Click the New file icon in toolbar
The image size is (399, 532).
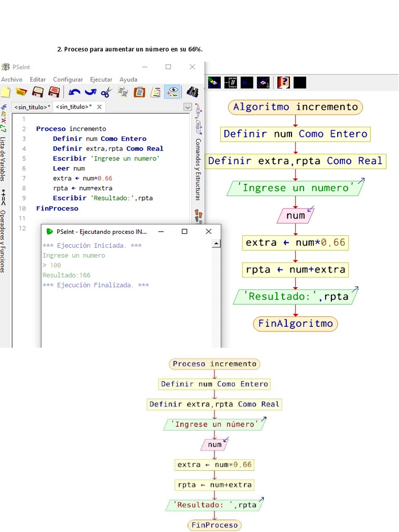5,92
